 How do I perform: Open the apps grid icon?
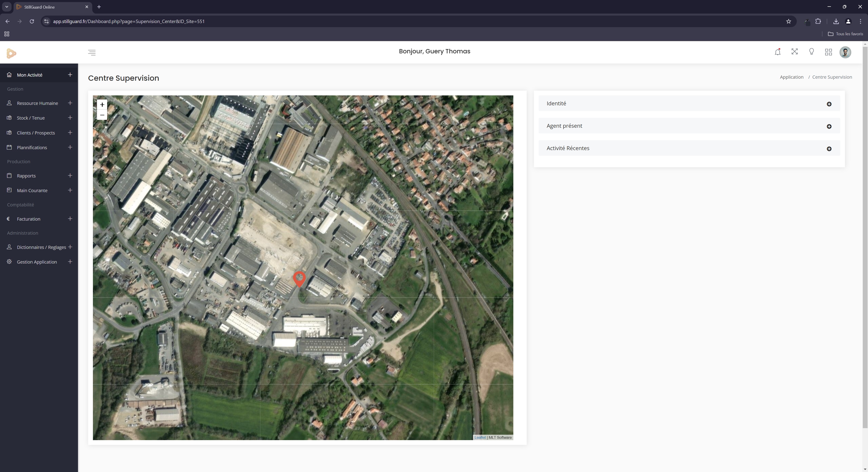(x=828, y=52)
